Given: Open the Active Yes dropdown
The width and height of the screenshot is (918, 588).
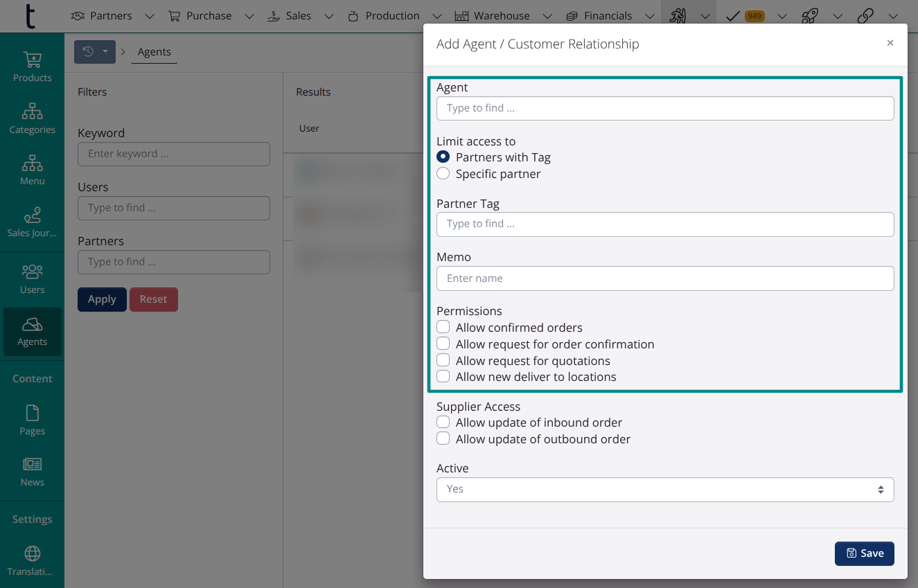Looking at the screenshot, I should (665, 489).
